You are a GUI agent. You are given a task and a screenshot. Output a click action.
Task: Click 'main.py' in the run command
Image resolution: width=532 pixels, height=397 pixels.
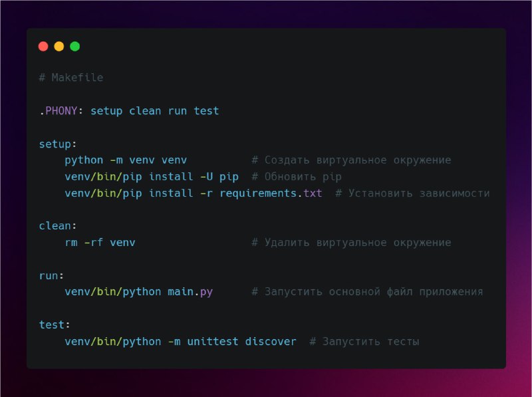tap(190, 292)
